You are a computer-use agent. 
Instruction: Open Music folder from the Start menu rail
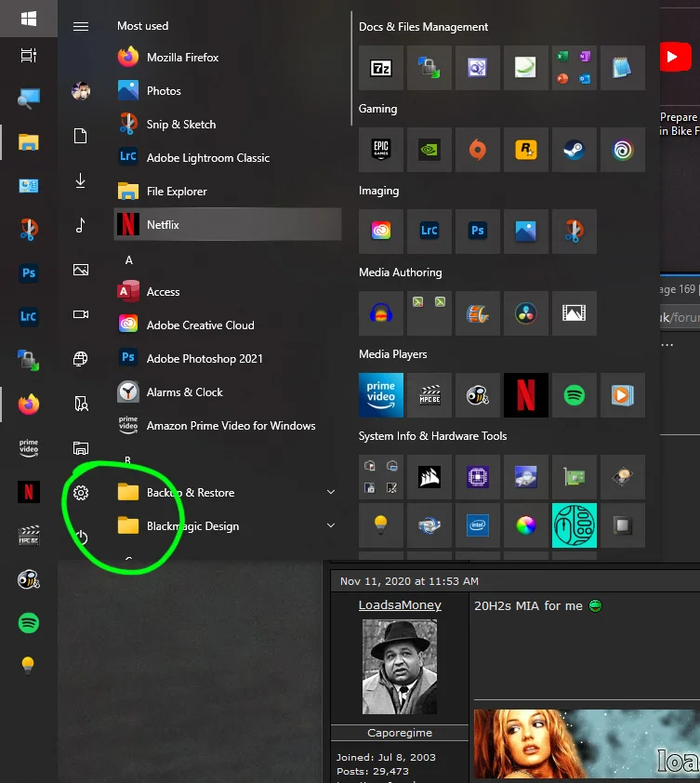click(80, 225)
